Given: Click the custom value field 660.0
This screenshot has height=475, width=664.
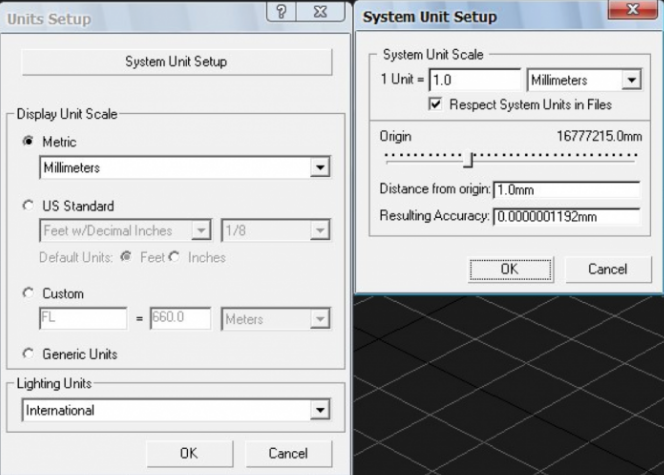Looking at the screenshot, I should pyautogui.click(x=180, y=318).
